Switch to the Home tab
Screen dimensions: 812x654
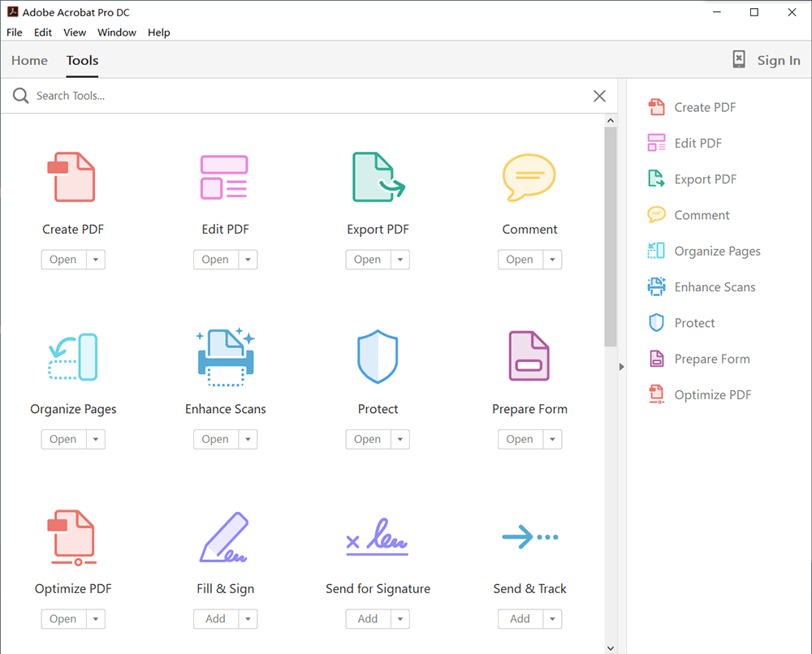(x=29, y=60)
